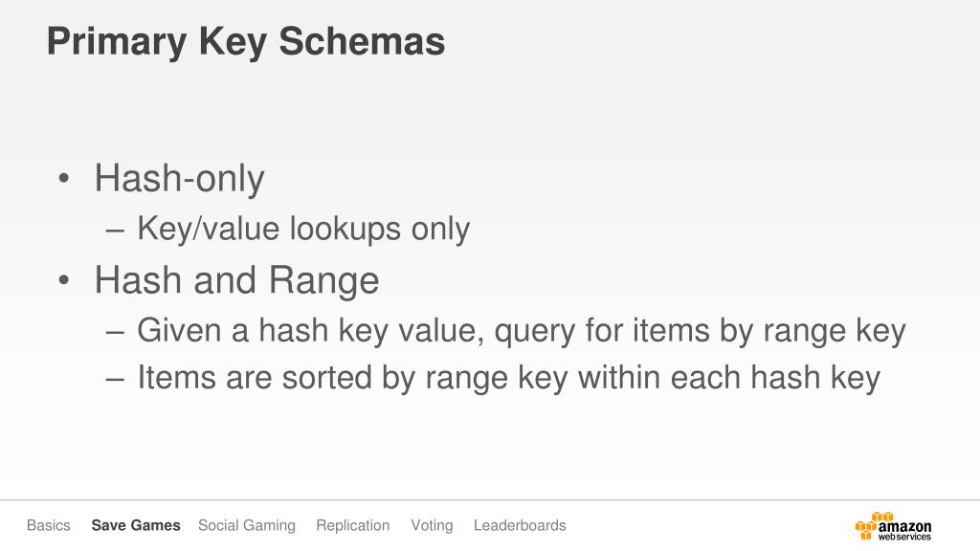This screenshot has width=980, height=551.
Task: Jump to the Leaderboards section
Action: 520,525
